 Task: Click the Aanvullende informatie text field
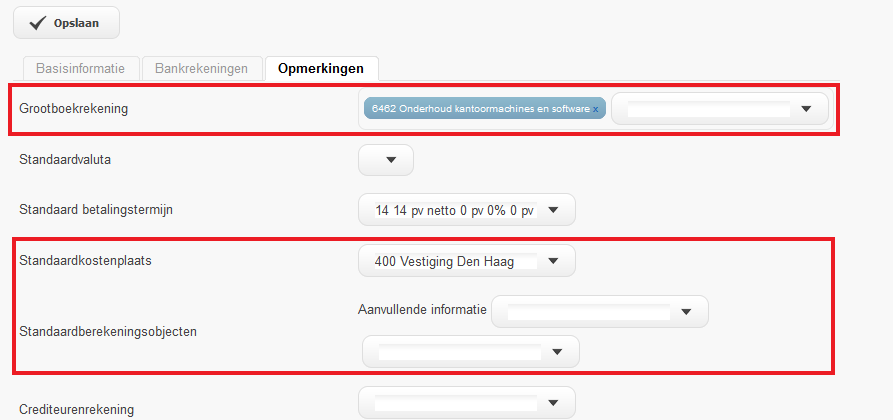pos(587,312)
